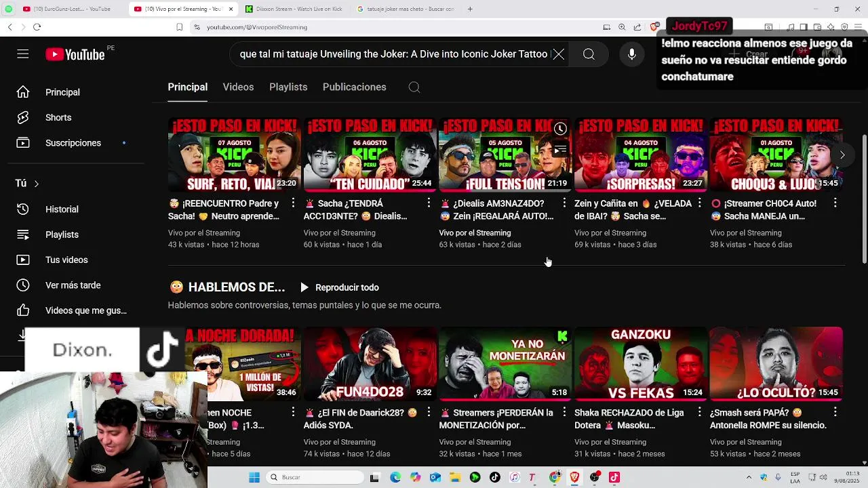
Task: Open Brave main menu hamburger icon
Action: click(857, 27)
